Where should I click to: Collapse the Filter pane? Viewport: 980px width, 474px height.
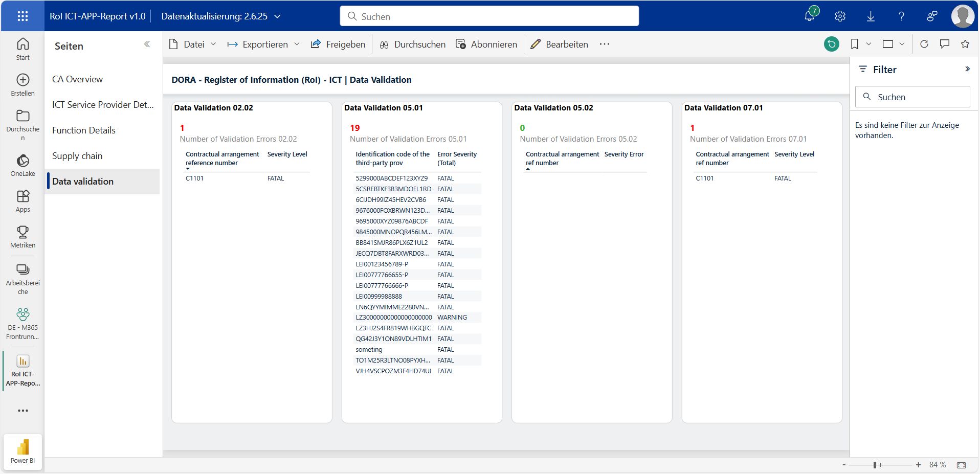pos(967,69)
